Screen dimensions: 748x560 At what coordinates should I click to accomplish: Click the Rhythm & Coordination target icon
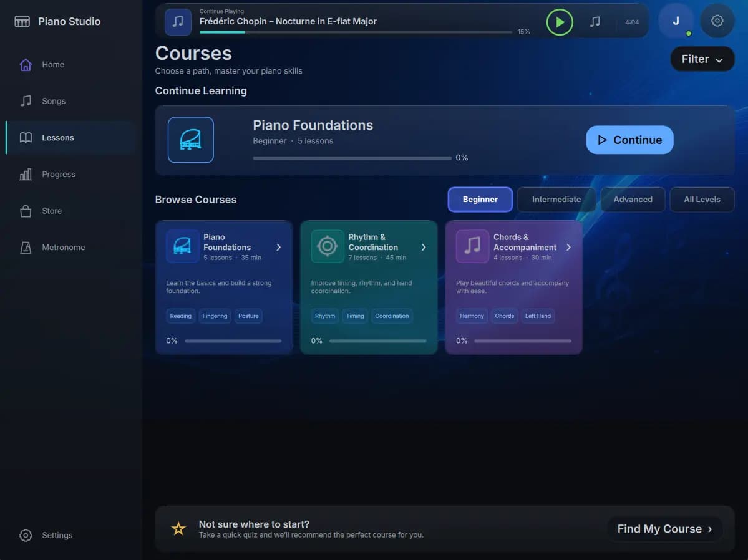coord(328,246)
